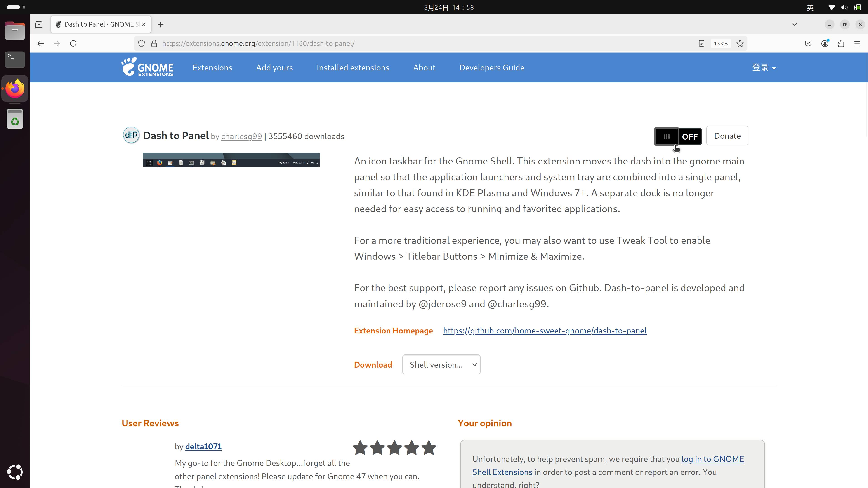Viewport: 868px width, 488px height.
Task: Close the Dash to Panel tab
Action: pyautogui.click(x=144, y=24)
